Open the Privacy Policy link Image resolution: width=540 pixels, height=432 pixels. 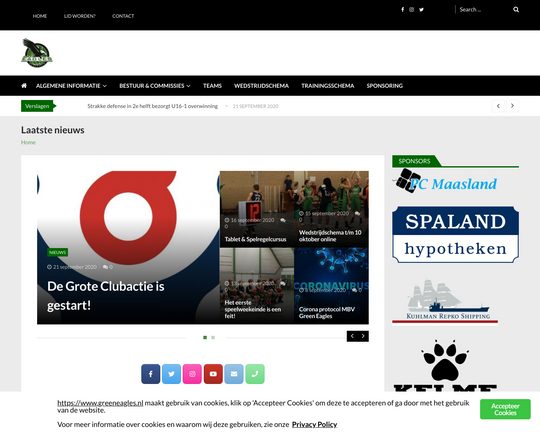point(314,424)
